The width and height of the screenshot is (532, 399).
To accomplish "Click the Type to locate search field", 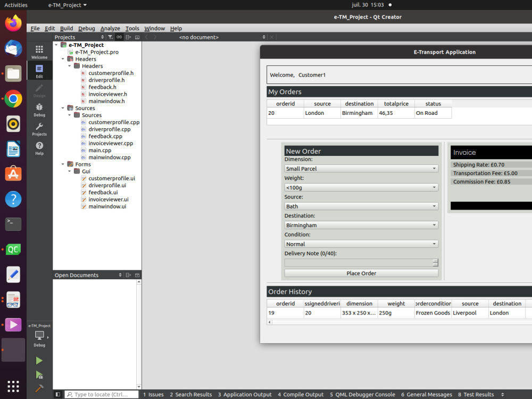I will [x=101, y=394].
